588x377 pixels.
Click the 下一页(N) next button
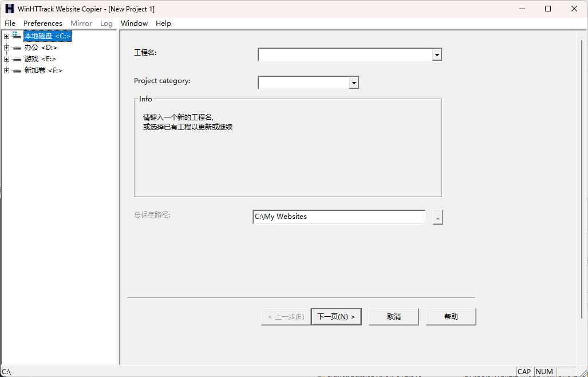coord(337,317)
